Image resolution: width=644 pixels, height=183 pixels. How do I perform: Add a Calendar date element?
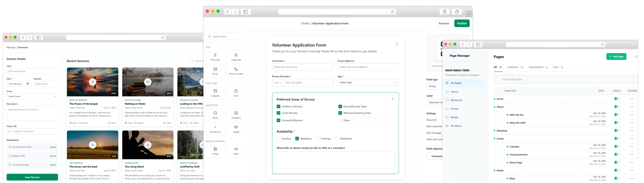click(x=215, y=93)
